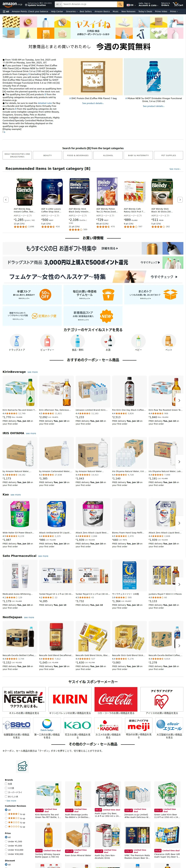
Task: Open the Drugstore category icon
Action: pyautogui.click(x=17, y=341)
